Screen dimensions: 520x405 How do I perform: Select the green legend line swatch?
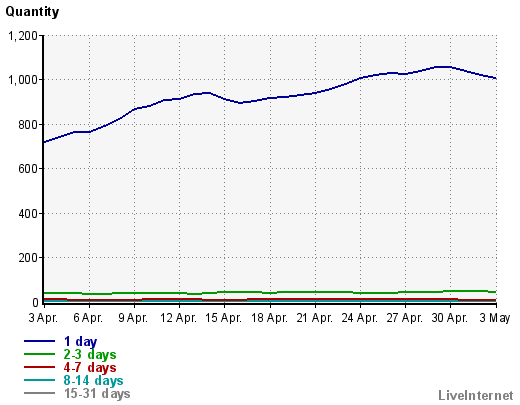39,354
